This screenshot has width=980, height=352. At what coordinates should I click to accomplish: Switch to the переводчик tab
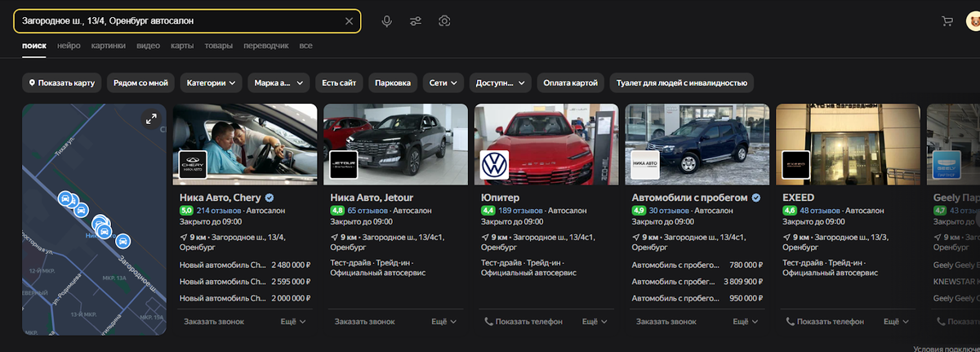click(266, 46)
